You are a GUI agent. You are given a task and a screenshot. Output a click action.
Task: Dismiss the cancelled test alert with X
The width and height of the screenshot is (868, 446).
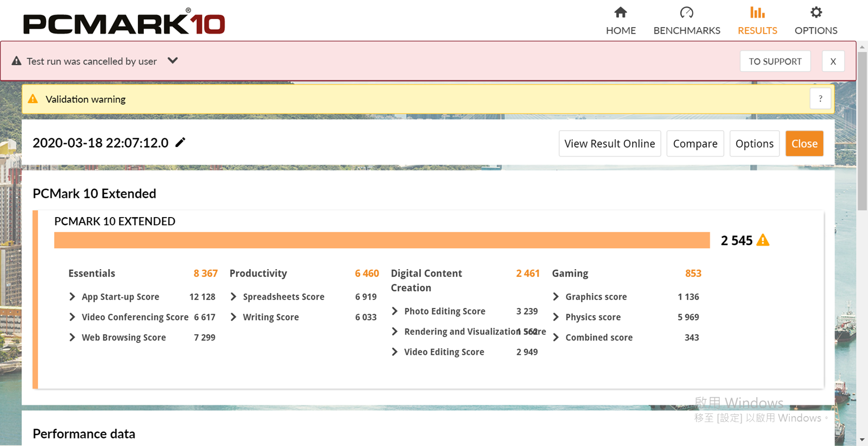point(833,61)
